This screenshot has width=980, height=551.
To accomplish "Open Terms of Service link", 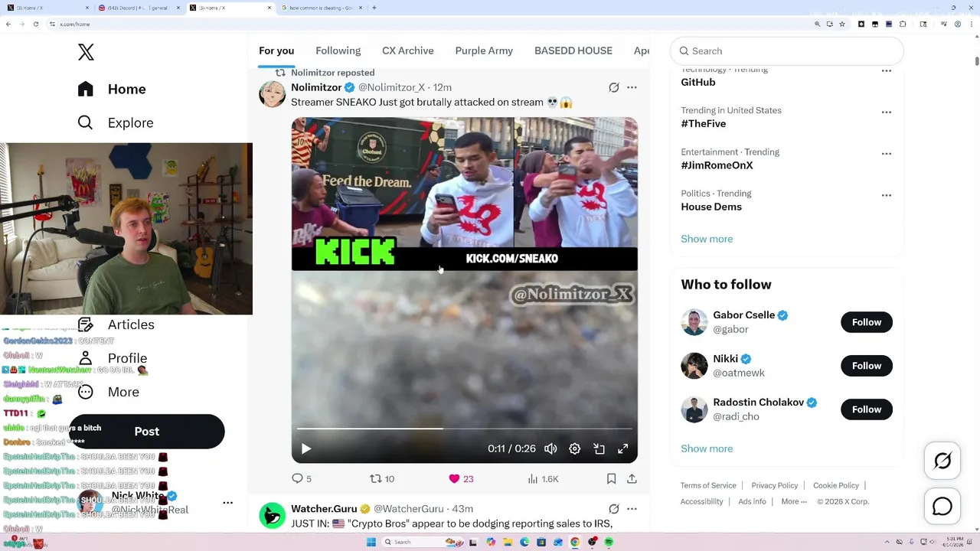I will click(x=708, y=485).
